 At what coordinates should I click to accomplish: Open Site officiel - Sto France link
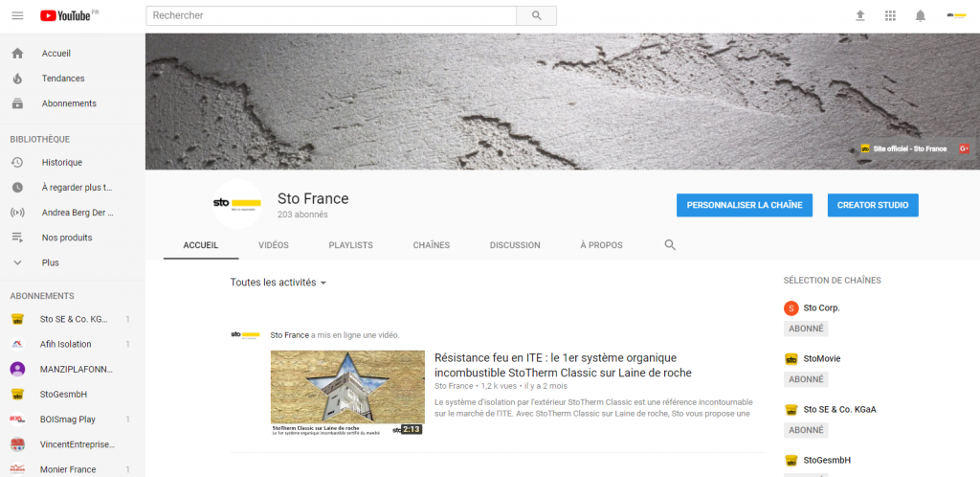(903, 148)
